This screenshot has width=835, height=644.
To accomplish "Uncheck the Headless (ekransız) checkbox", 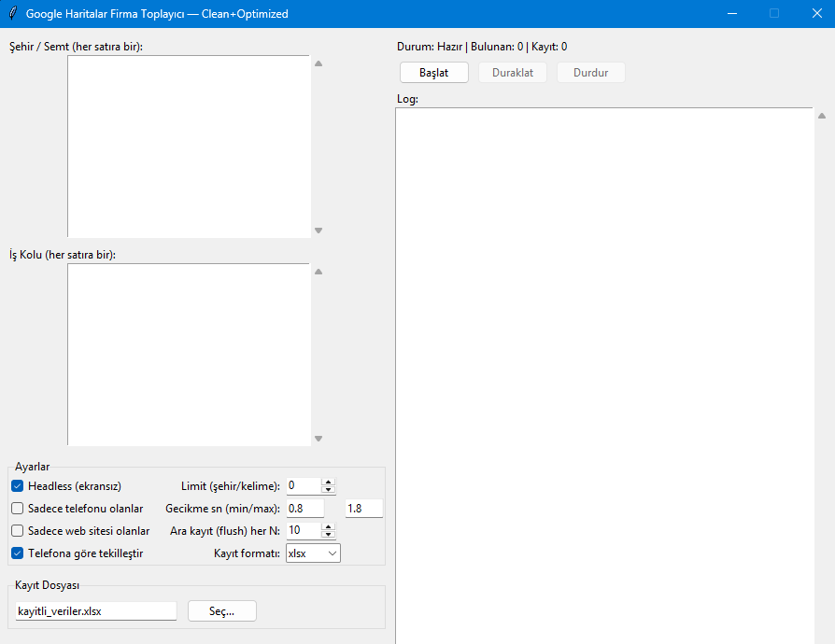I will tap(18, 486).
